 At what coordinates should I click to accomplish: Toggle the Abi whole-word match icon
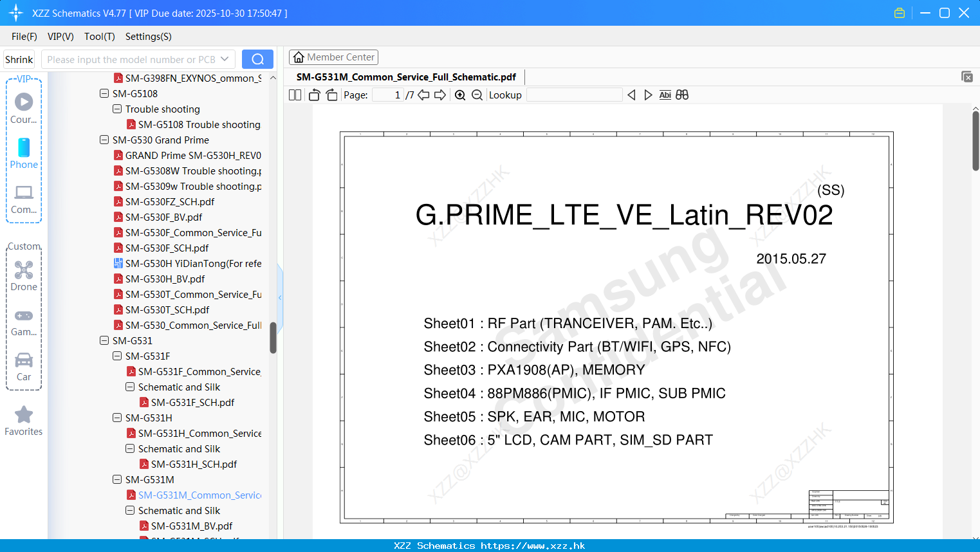[x=665, y=95]
